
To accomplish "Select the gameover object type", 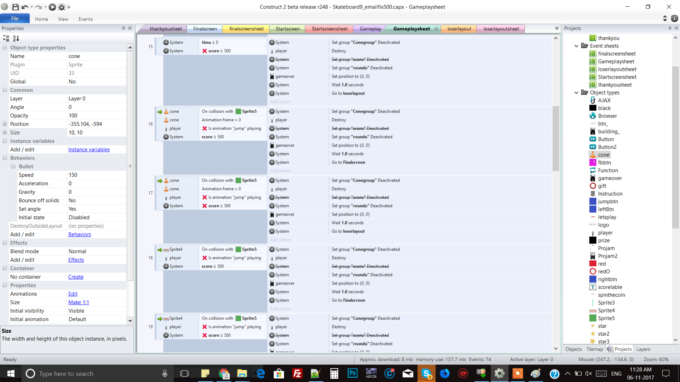I will pos(609,178).
